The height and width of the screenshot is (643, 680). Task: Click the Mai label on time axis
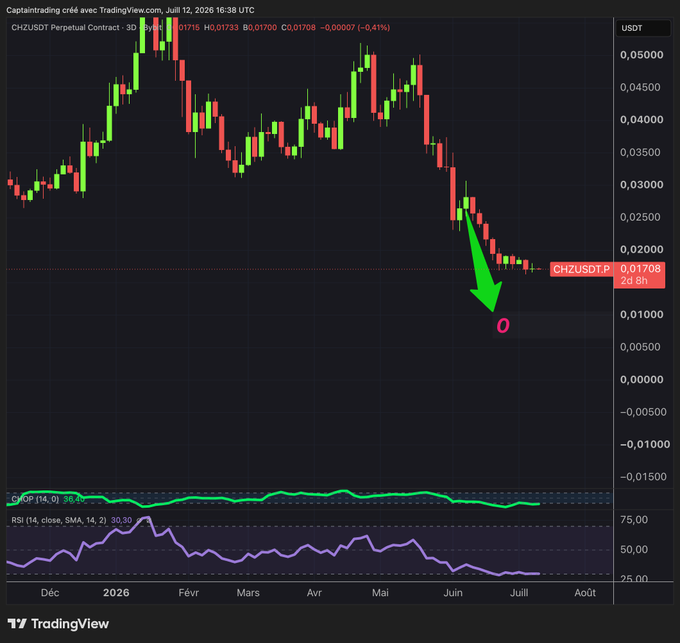pyautogui.click(x=380, y=593)
